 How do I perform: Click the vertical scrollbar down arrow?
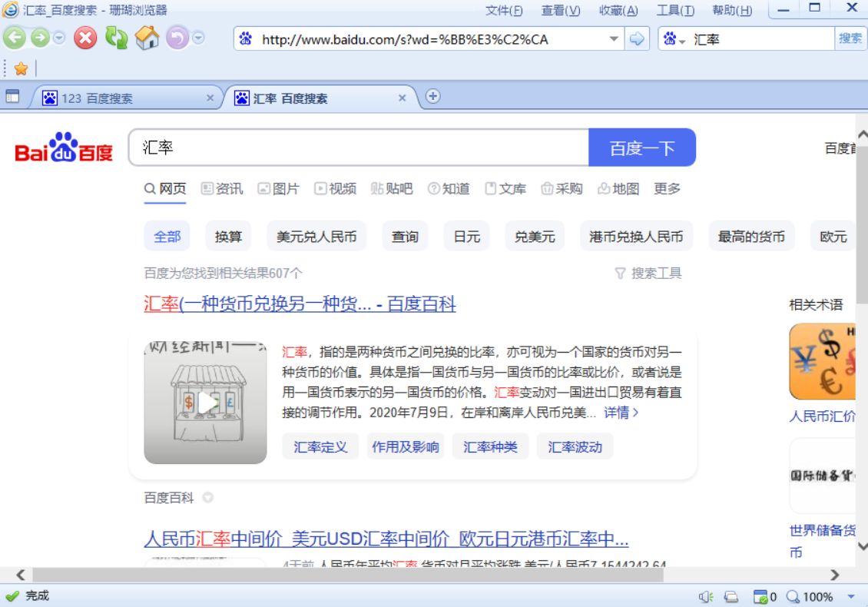(x=862, y=546)
